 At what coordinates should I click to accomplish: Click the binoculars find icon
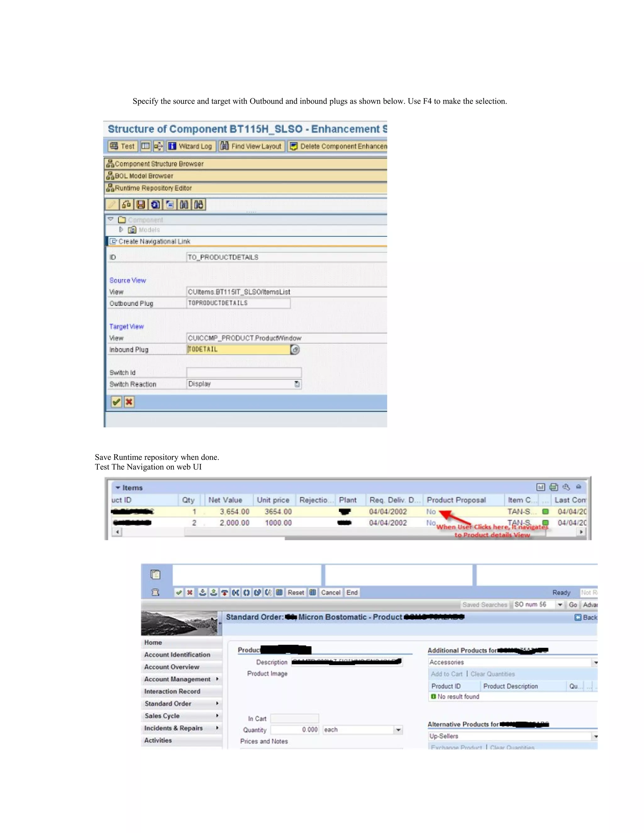pos(184,205)
